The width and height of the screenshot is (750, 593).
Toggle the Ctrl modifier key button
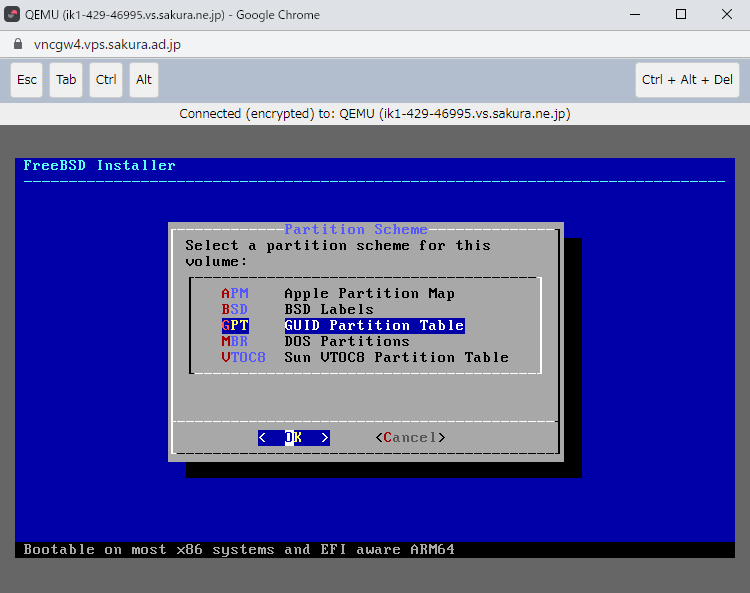106,80
